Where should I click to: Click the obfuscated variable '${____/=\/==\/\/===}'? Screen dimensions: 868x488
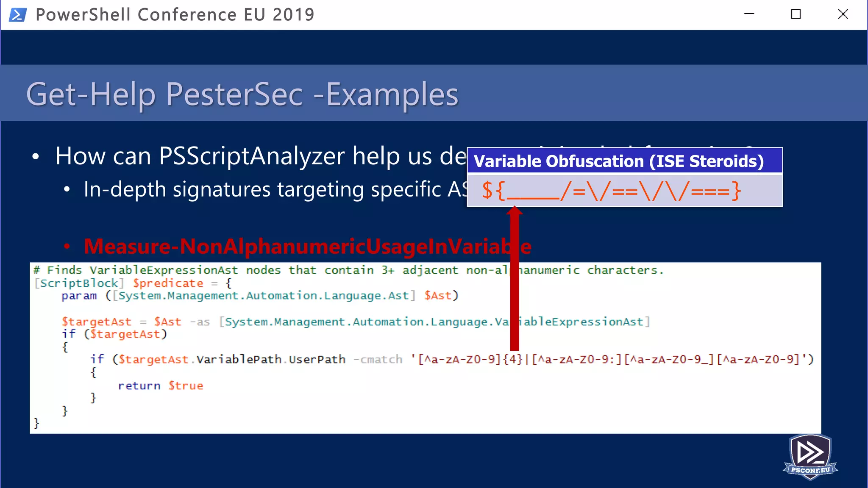coord(611,191)
